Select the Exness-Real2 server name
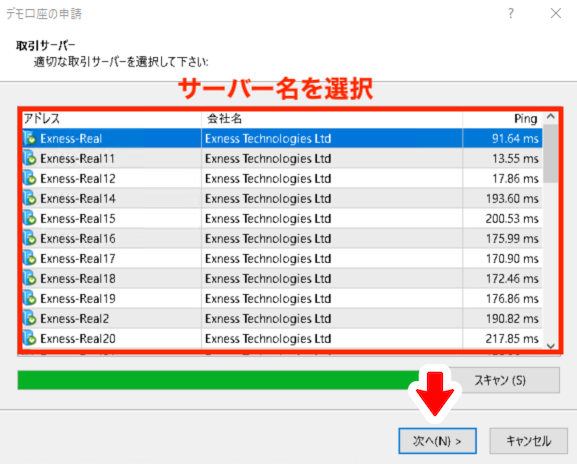The height and width of the screenshot is (464, 577). click(x=75, y=319)
